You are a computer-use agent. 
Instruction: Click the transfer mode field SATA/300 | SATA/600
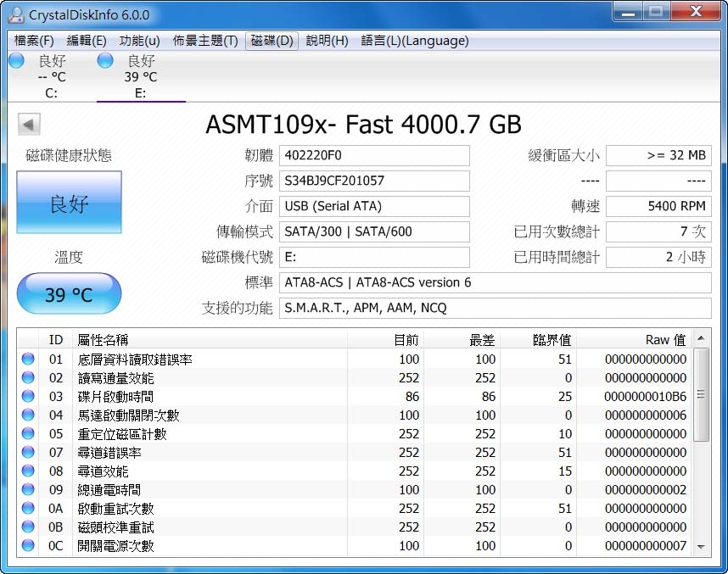(x=374, y=231)
